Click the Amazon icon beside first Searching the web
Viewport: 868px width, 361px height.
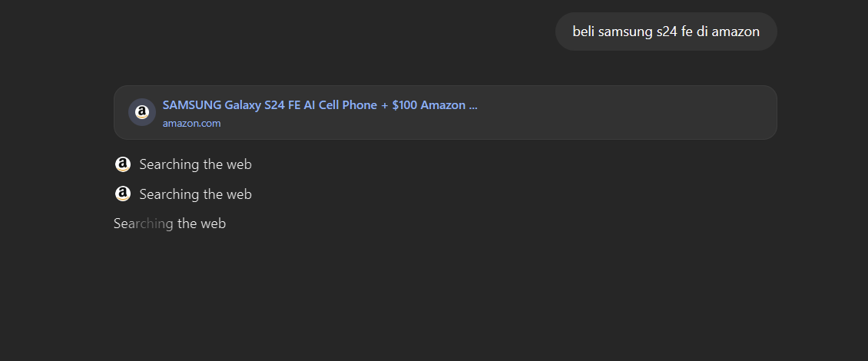pyautogui.click(x=122, y=164)
